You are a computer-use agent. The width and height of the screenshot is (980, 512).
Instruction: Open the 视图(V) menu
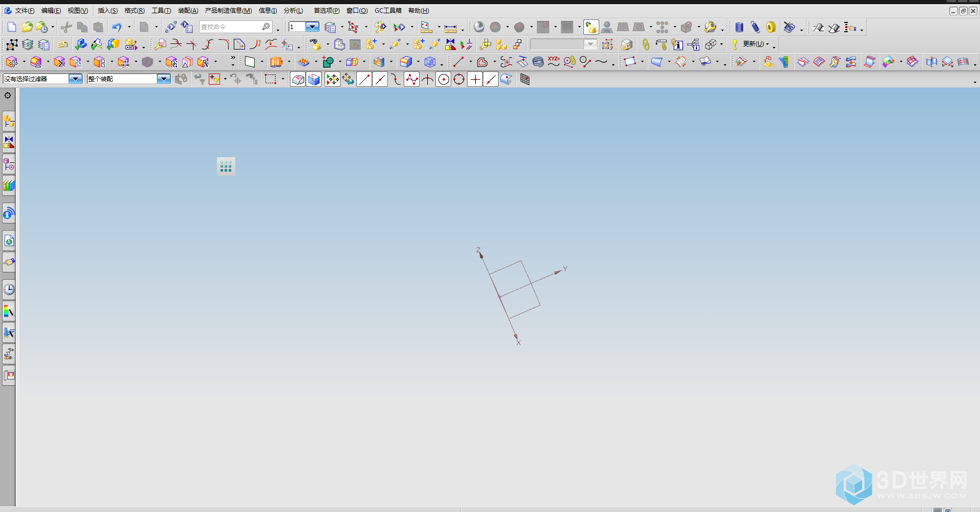coord(78,11)
